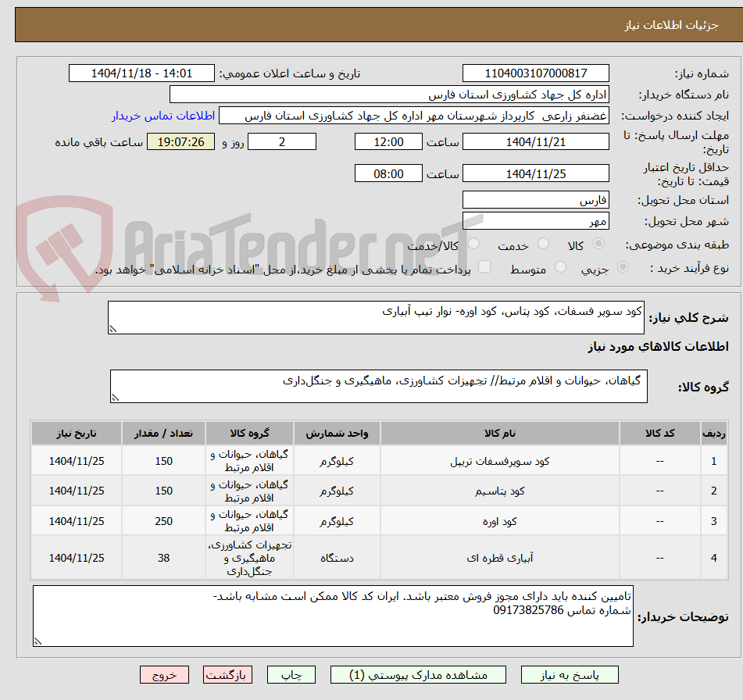Click the 'کود اوره' item name

point(499,521)
